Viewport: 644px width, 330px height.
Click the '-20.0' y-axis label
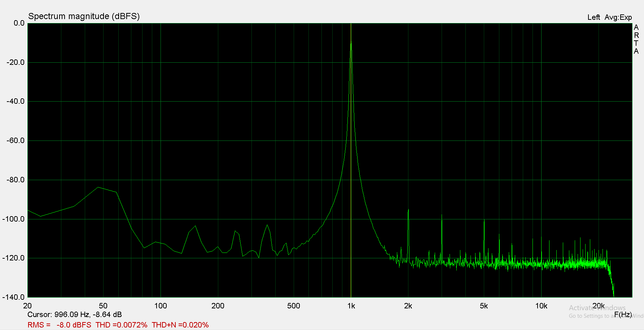(16, 62)
